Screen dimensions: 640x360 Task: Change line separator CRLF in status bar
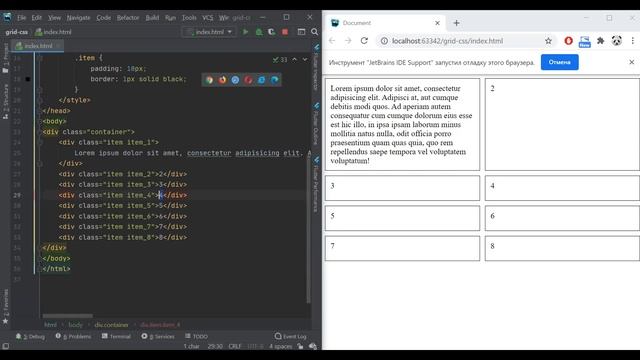coord(234,346)
